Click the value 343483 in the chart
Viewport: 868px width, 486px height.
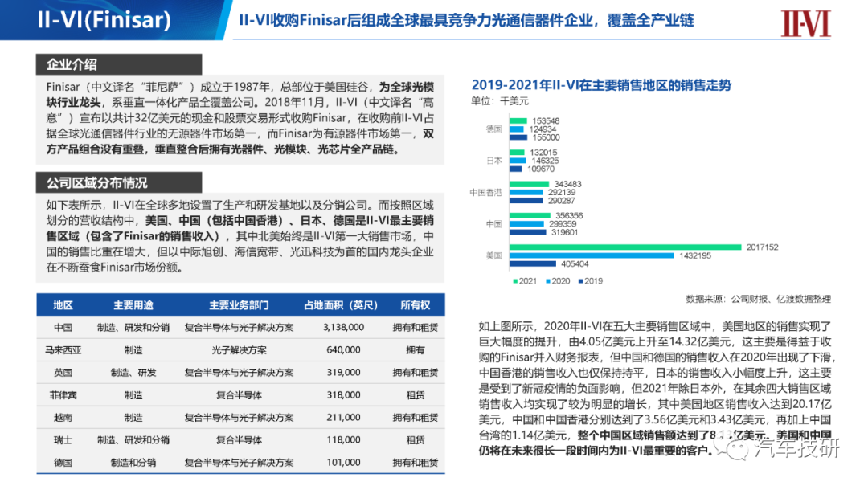567,184
